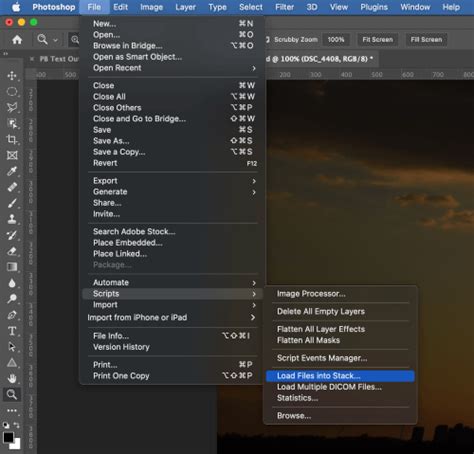Select the Brush tool
The image size is (474, 454).
[12, 203]
